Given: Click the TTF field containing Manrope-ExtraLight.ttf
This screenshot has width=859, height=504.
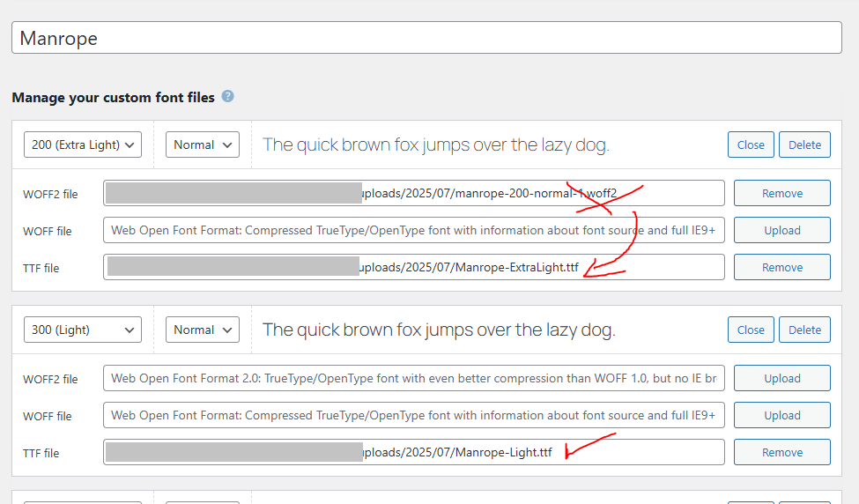Looking at the screenshot, I should coord(413,267).
